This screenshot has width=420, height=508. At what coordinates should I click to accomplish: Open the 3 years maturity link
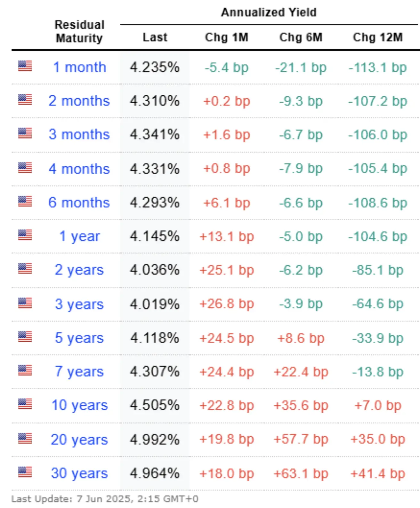click(79, 304)
